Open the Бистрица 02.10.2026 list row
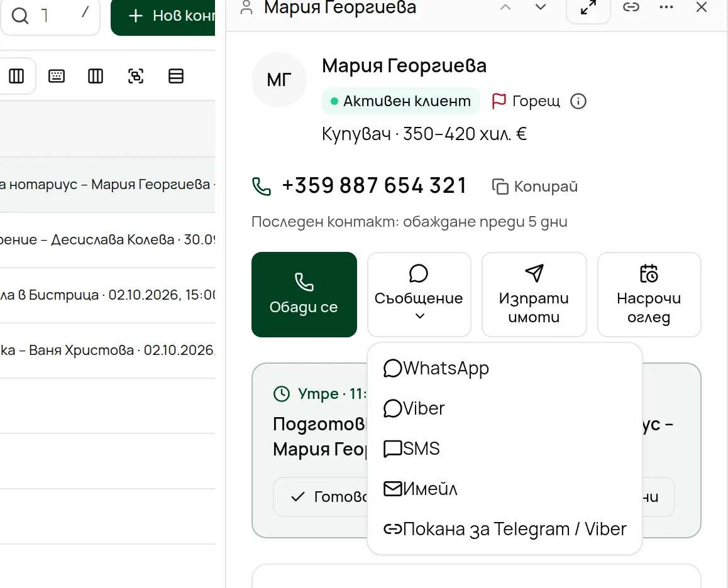Screen dimensions: 728x588 (108, 295)
